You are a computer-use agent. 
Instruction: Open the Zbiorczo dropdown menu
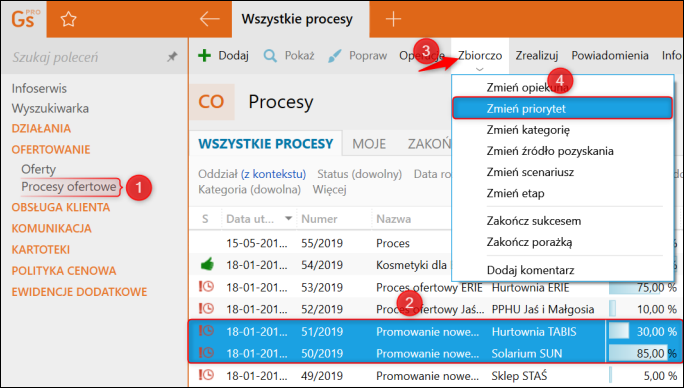pyautogui.click(x=480, y=57)
